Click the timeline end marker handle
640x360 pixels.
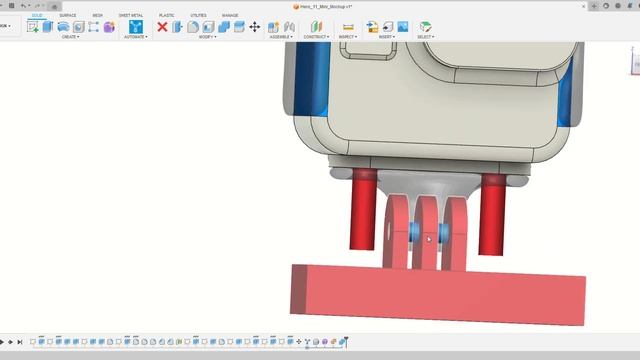click(x=346, y=341)
